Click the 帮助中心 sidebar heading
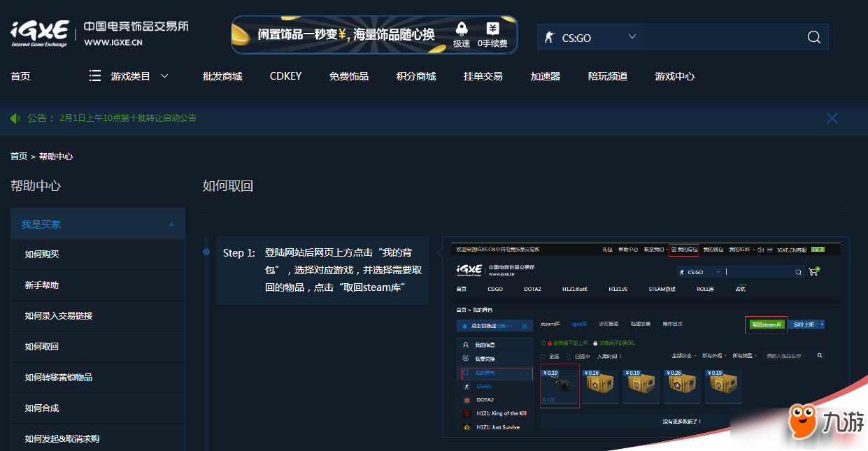 point(36,186)
